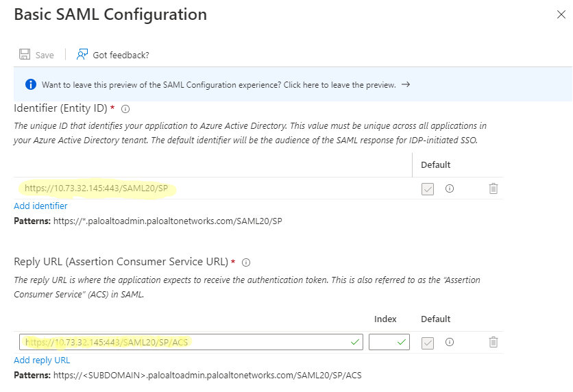
Task: Click the Save button label
Action: [x=45, y=55]
